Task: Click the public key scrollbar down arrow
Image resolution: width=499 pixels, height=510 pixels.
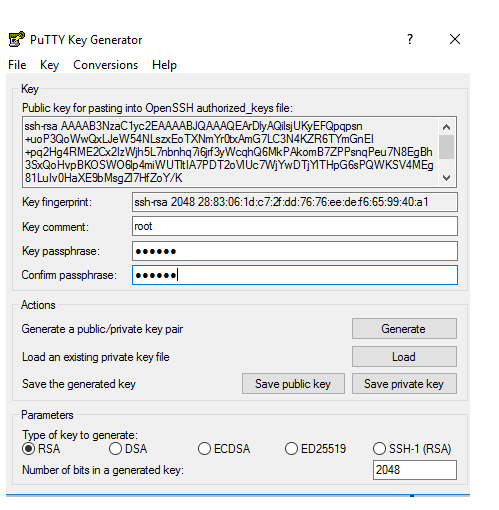Action: [x=446, y=178]
